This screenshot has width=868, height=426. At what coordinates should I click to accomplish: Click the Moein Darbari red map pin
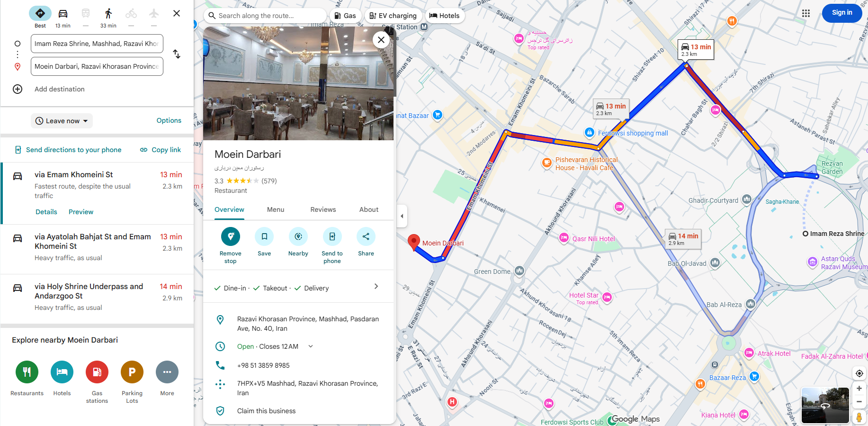tap(414, 242)
